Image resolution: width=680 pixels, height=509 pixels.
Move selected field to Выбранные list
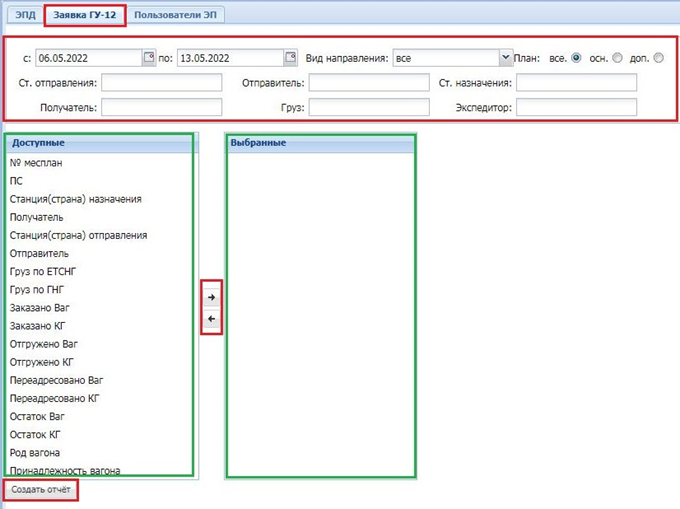point(211,297)
